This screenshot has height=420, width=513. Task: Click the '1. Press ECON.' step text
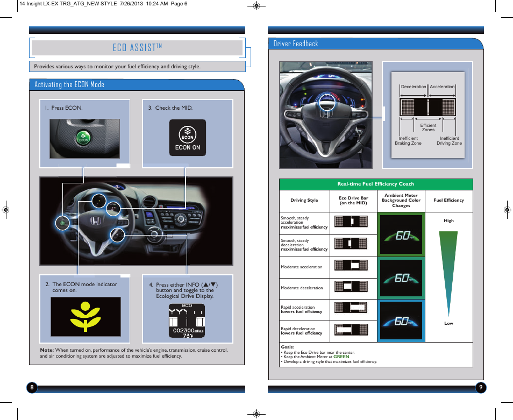coord(64,108)
